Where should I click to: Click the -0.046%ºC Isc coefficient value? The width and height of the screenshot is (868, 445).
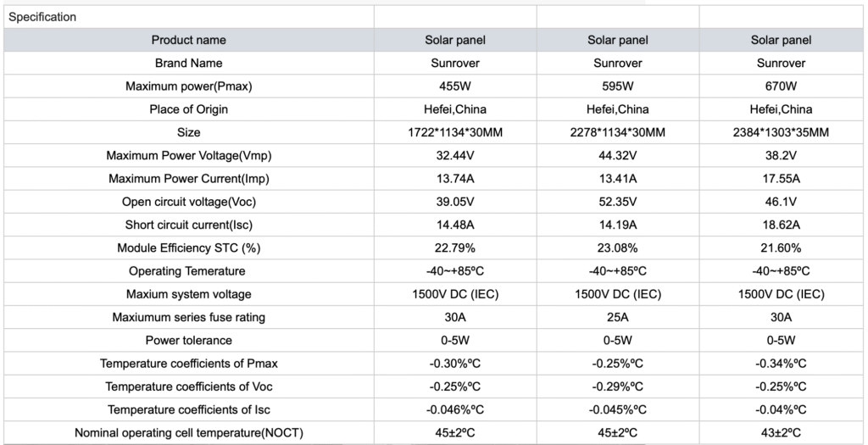tap(455, 410)
